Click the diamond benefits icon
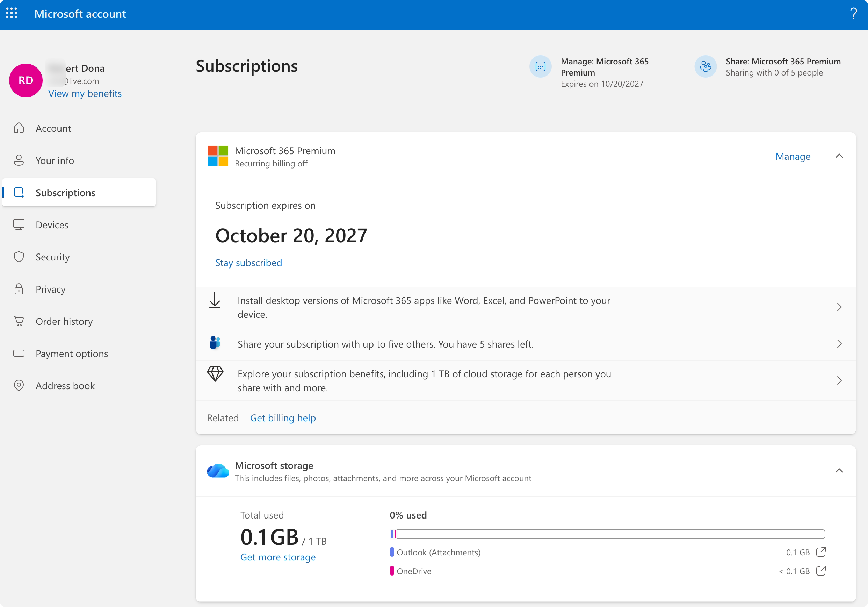This screenshot has width=868, height=607. [x=215, y=374]
